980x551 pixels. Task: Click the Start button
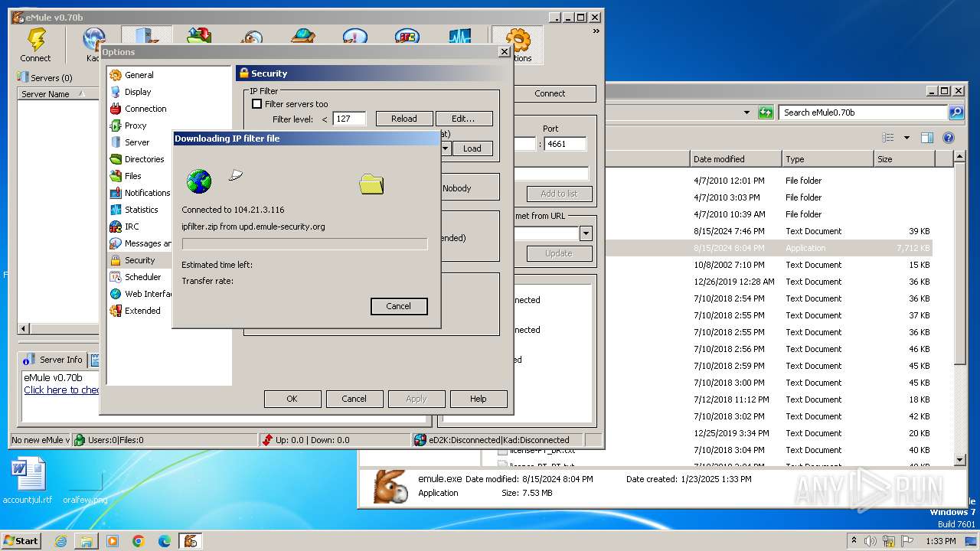click(21, 540)
